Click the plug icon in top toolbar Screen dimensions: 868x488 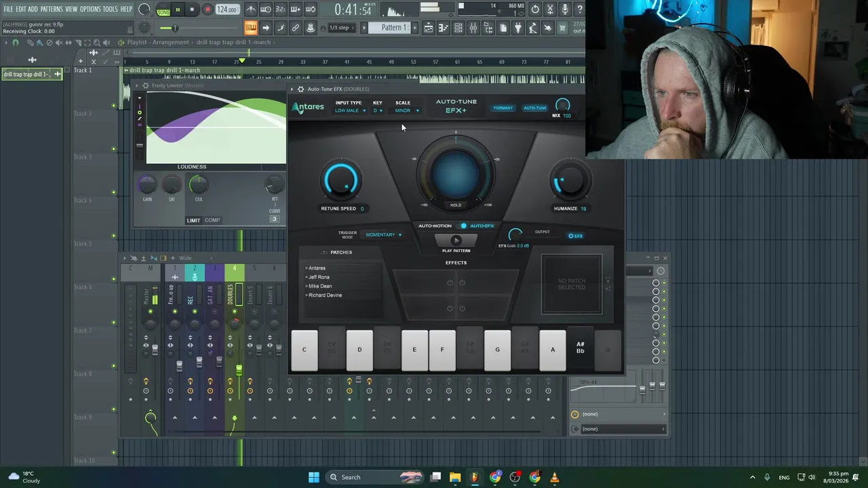click(x=518, y=28)
